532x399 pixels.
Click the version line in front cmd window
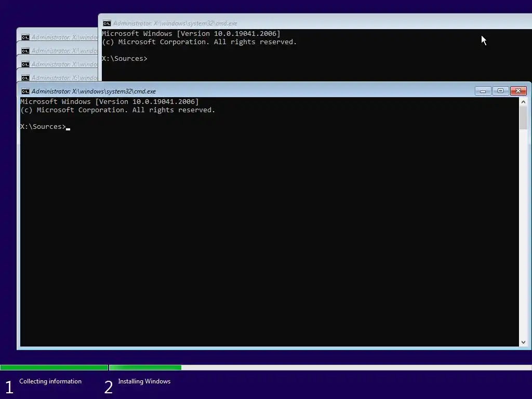coord(110,101)
